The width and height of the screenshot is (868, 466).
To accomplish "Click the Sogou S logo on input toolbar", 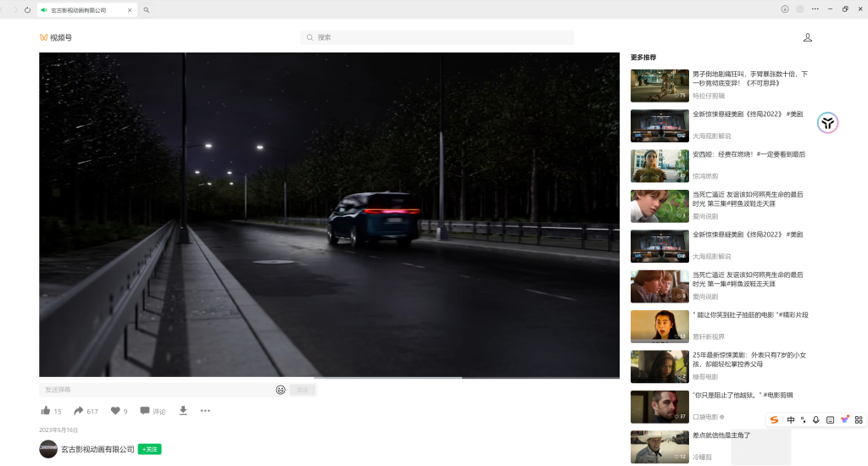I will click(775, 420).
